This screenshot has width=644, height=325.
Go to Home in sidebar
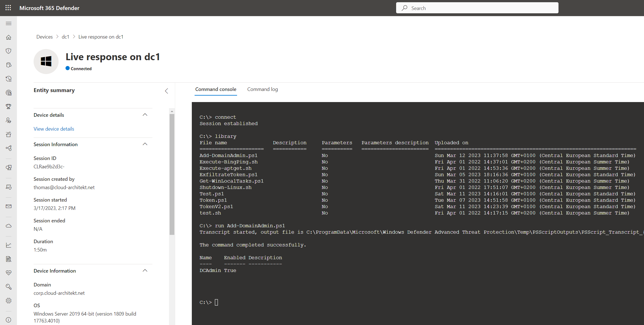tap(9, 37)
